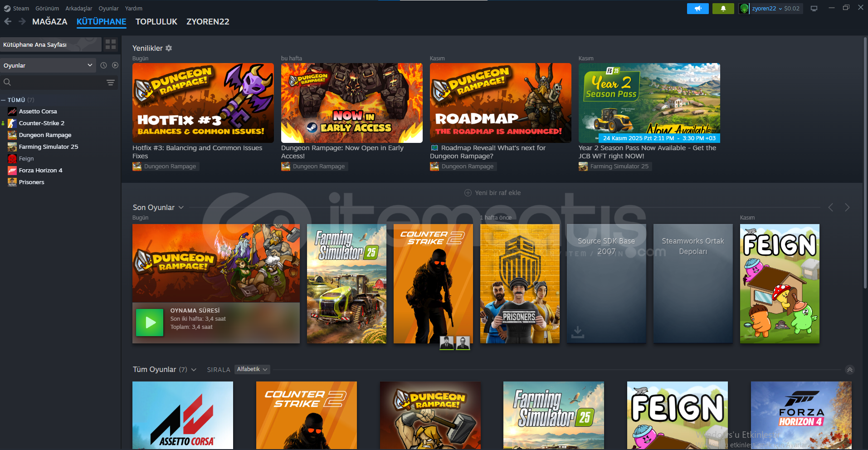
Task: Open Now in Early Access news thumbnail
Action: point(352,103)
